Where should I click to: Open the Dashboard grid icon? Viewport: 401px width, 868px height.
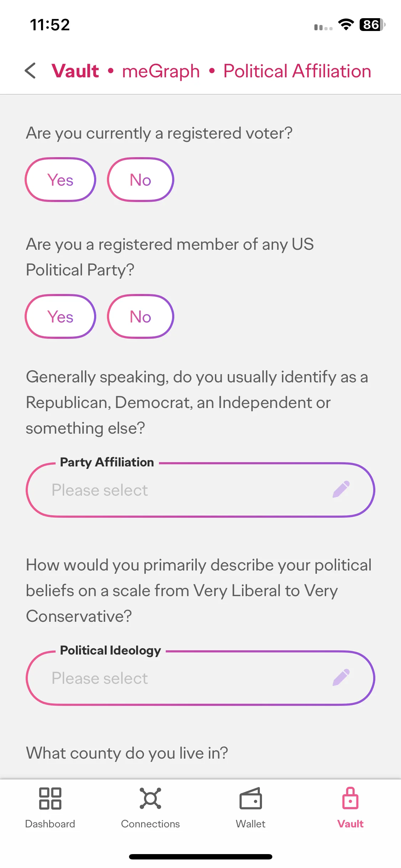50,798
